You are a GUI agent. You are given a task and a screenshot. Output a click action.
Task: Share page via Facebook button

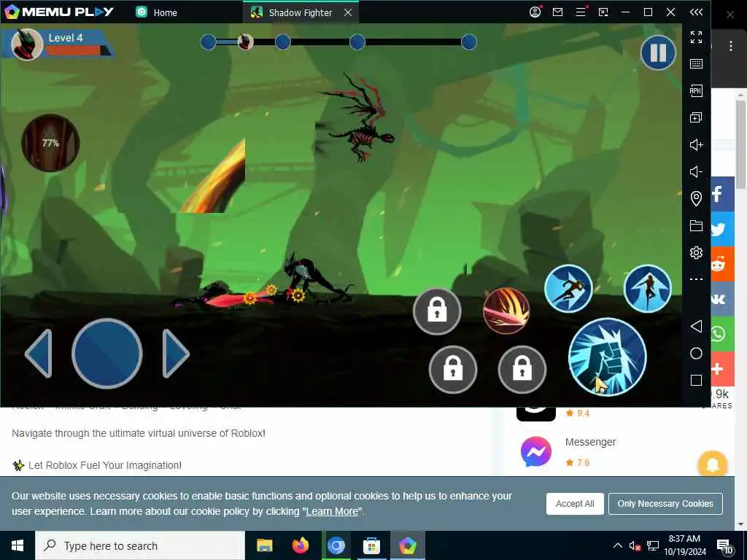coord(722,194)
